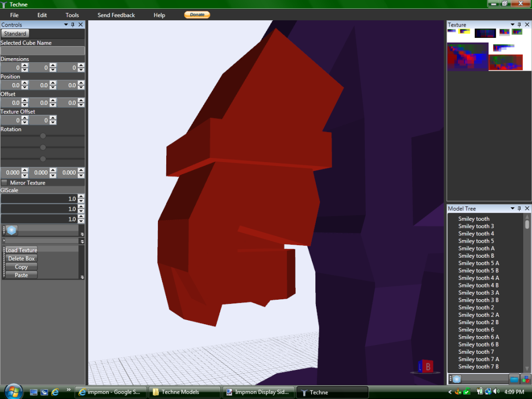Click the first Position value field

tap(11, 85)
